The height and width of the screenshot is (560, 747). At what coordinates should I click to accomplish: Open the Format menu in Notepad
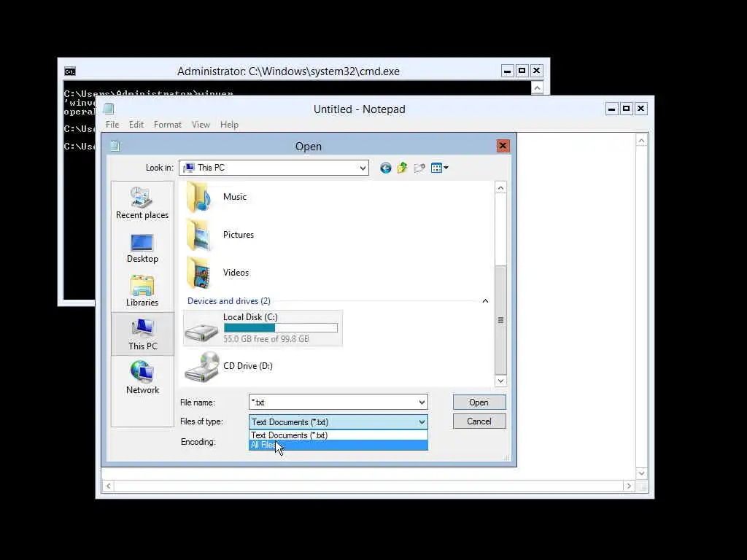pyautogui.click(x=167, y=125)
